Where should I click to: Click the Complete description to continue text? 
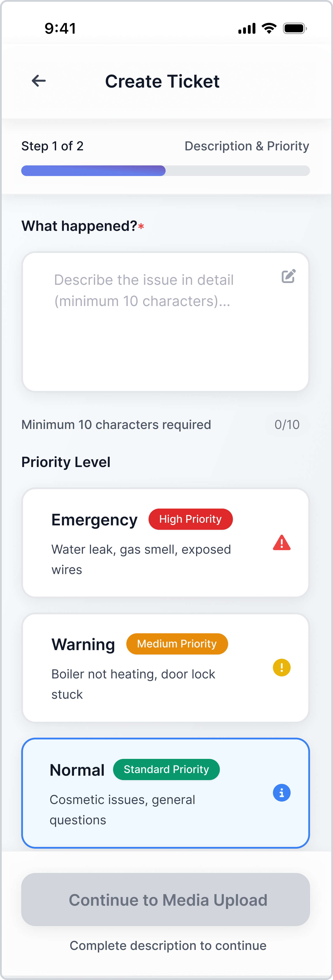(167, 945)
